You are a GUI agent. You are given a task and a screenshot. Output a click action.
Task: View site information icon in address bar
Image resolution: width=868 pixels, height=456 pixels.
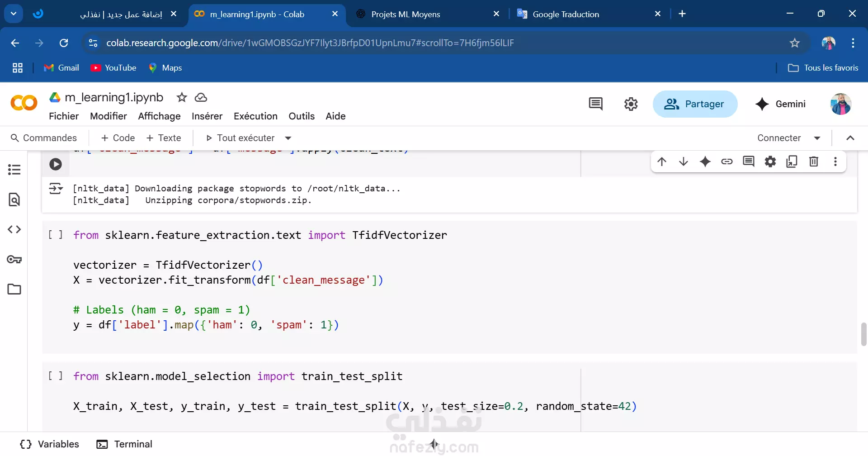(93, 43)
